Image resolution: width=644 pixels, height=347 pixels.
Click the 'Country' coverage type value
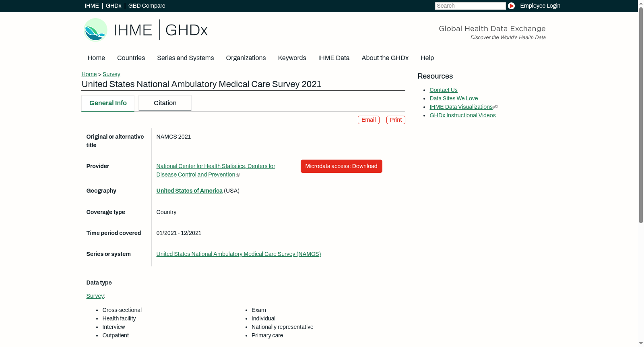(166, 212)
